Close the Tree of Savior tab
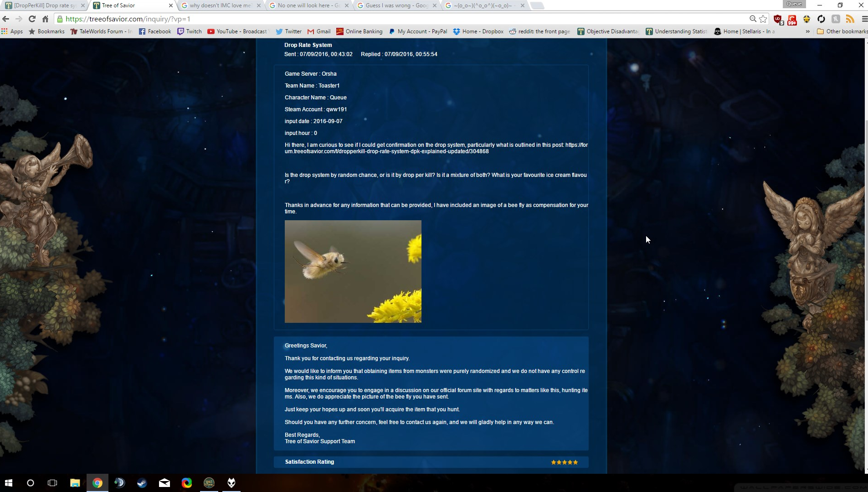This screenshot has width=868, height=492. tap(171, 5)
